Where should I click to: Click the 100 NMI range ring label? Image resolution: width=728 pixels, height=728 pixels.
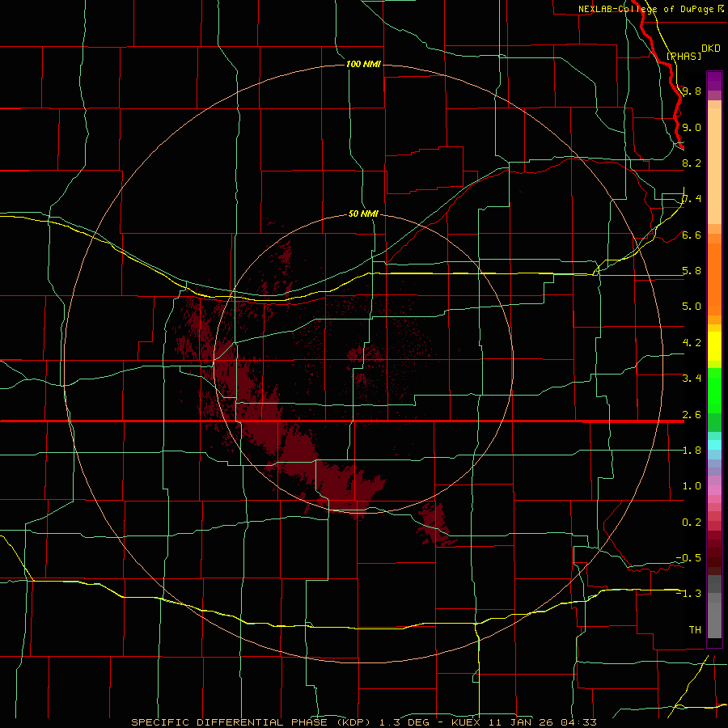[x=363, y=64]
